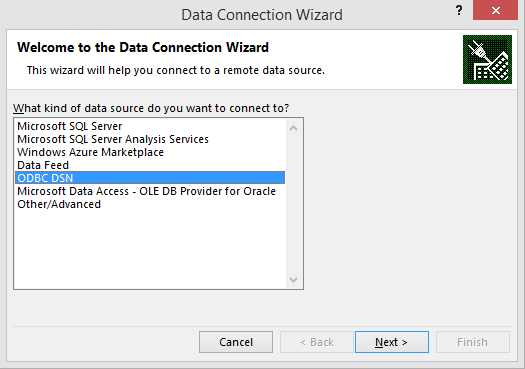The width and height of the screenshot is (525, 369).
Task: Click the data source list scrollbar track
Action: (x=293, y=204)
